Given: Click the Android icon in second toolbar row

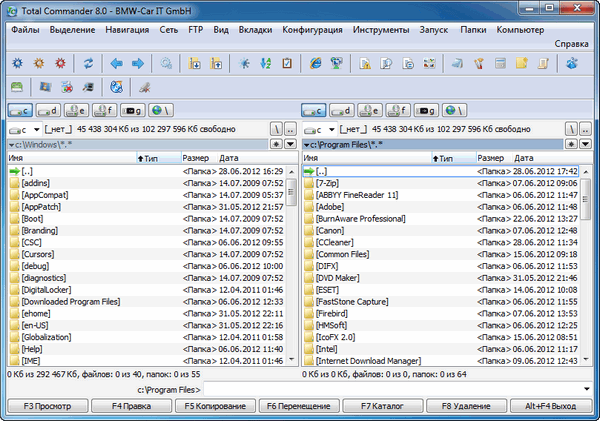Looking at the screenshot, I should click(x=16, y=87).
